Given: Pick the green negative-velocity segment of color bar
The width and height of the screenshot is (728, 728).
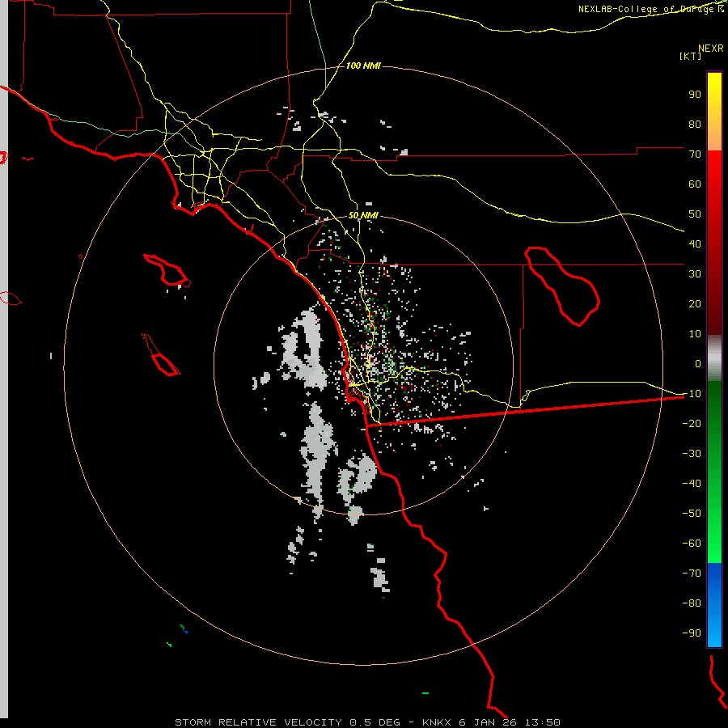Looking at the screenshot, I should pyautogui.click(x=714, y=472).
